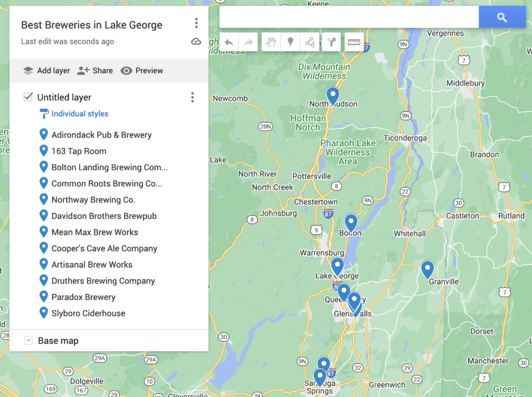Click the pin icon beside 163 Tap Room

click(x=44, y=151)
